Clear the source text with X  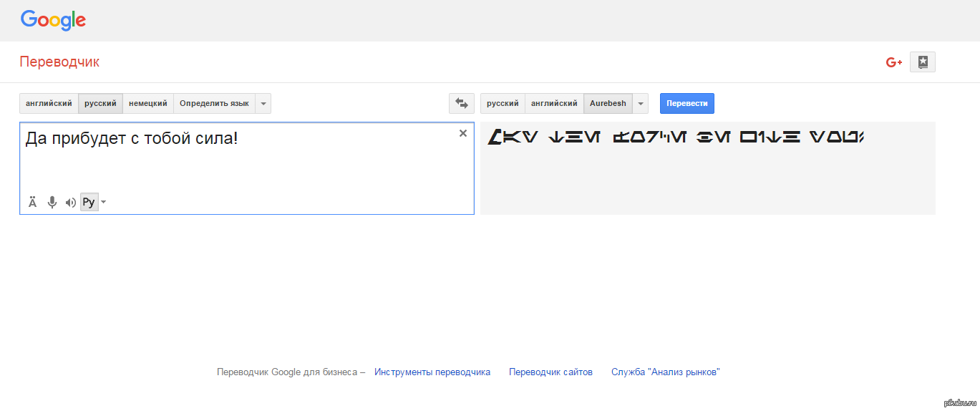pos(462,133)
